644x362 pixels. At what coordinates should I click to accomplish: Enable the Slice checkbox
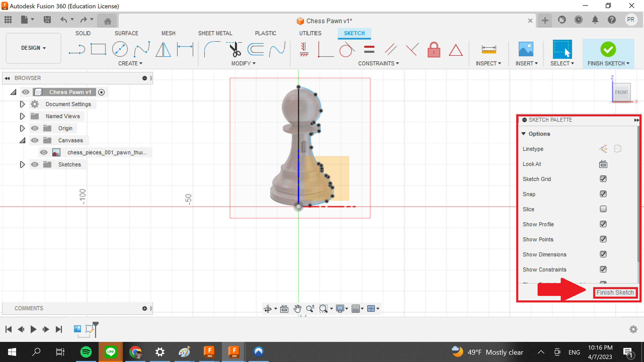point(603,209)
